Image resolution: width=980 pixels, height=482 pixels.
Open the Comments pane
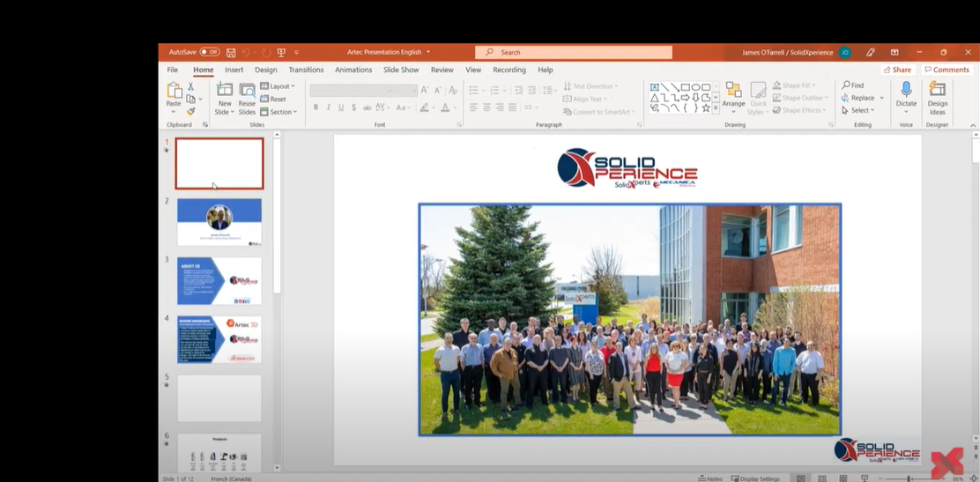tap(947, 70)
